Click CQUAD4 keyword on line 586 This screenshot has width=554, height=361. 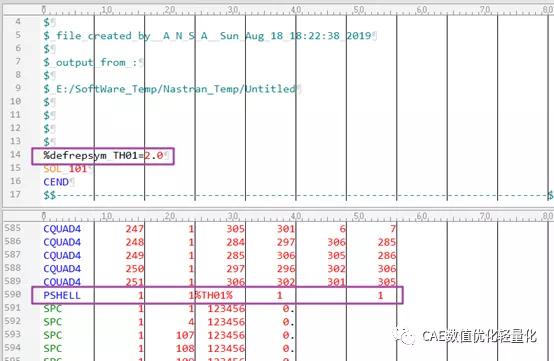point(62,242)
